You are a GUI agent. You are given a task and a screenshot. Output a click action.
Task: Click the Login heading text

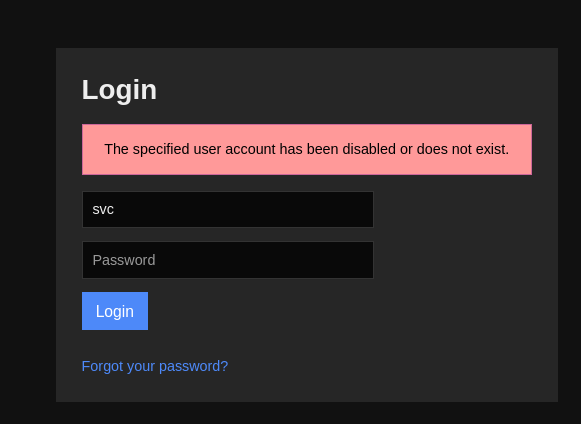119,90
